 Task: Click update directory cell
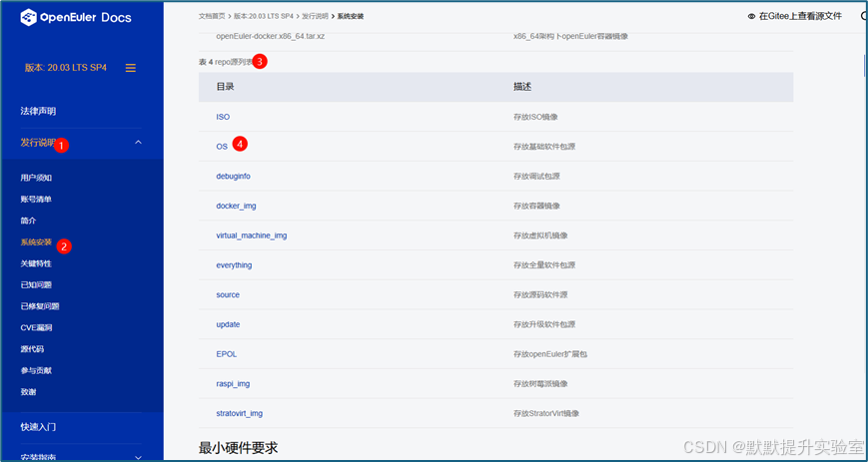(228, 324)
